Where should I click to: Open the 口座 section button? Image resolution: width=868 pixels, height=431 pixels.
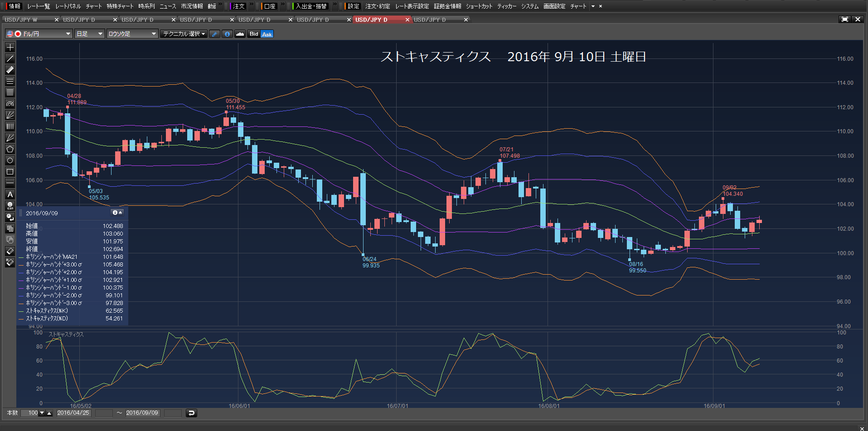[x=270, y=6]
